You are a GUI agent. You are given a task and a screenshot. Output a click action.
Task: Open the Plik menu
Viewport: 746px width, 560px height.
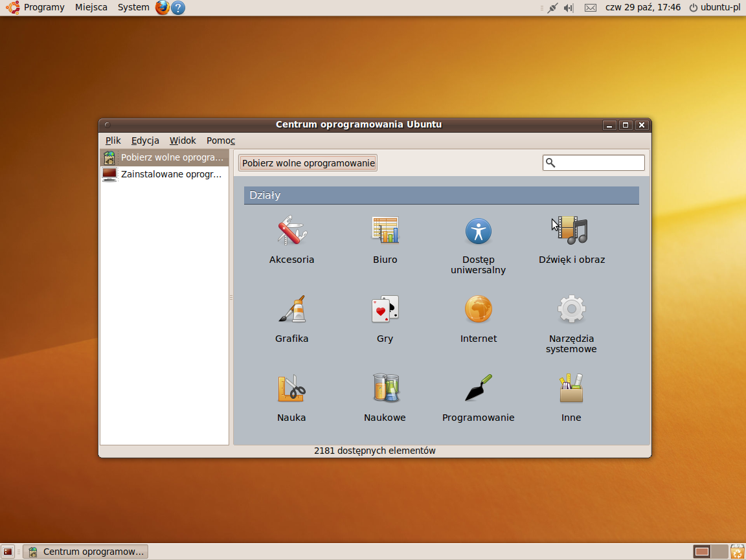click(x=113, y=140)
